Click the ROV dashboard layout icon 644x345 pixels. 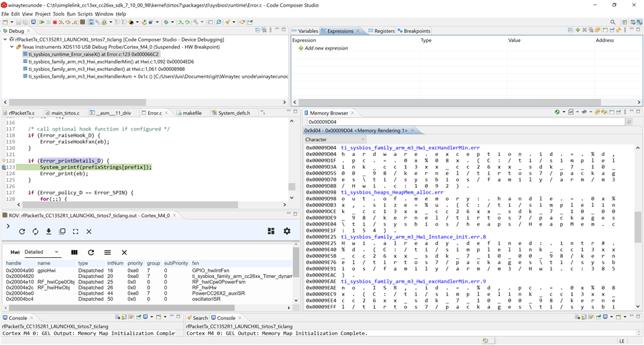coord(271,231)
